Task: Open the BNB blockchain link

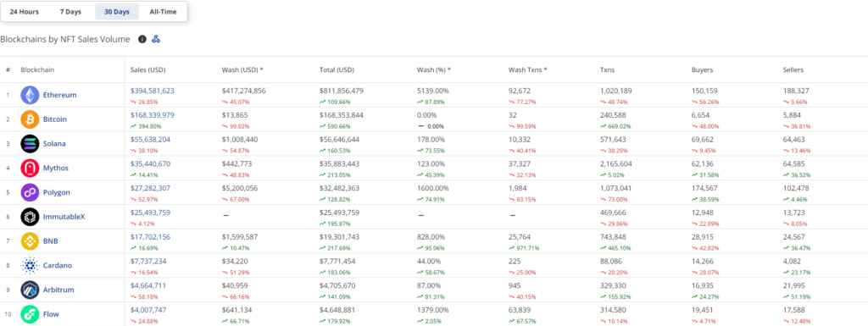Action: [x=50, y=241]
